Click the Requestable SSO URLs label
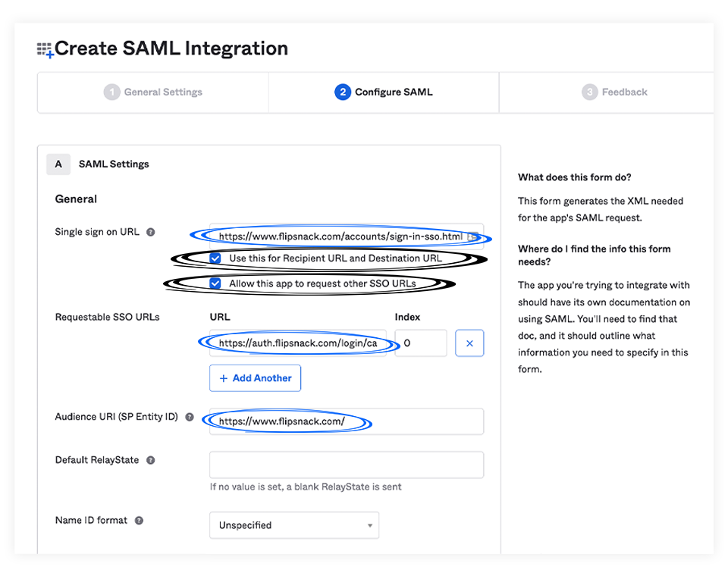This screenshot has height=576, width=728. point(107,317)
